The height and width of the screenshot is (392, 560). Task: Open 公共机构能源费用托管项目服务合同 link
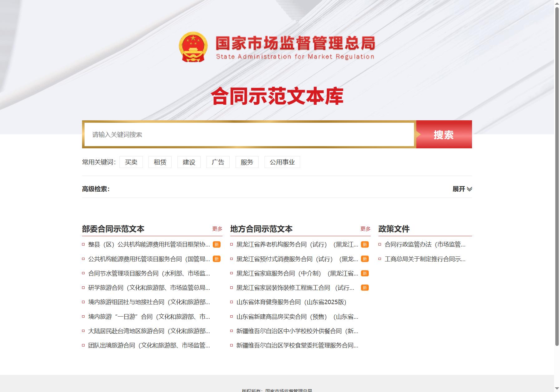[149, 259]
